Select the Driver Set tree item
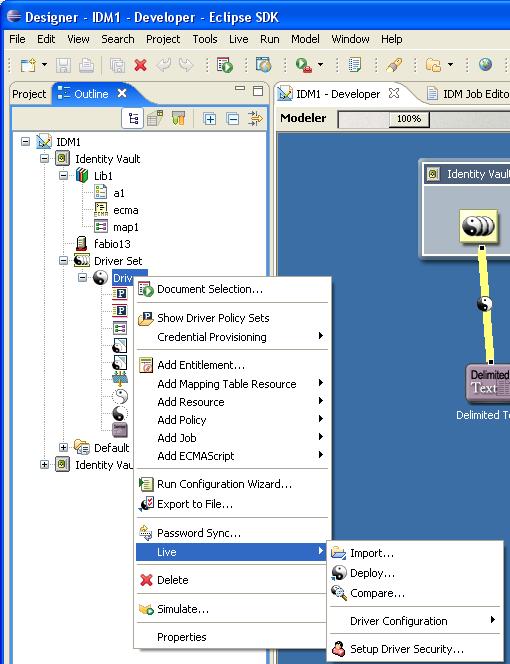Screen dimensions: 510x664 point(118,261)
